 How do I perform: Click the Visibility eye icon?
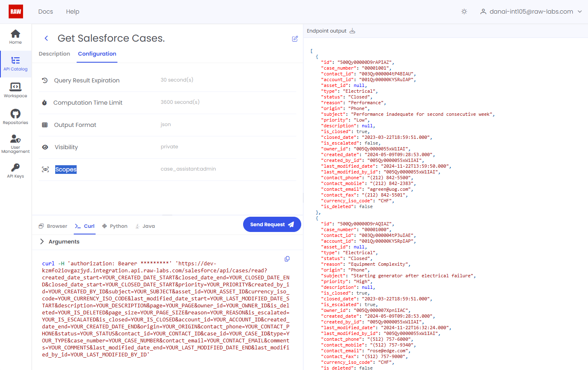(45, 147)
